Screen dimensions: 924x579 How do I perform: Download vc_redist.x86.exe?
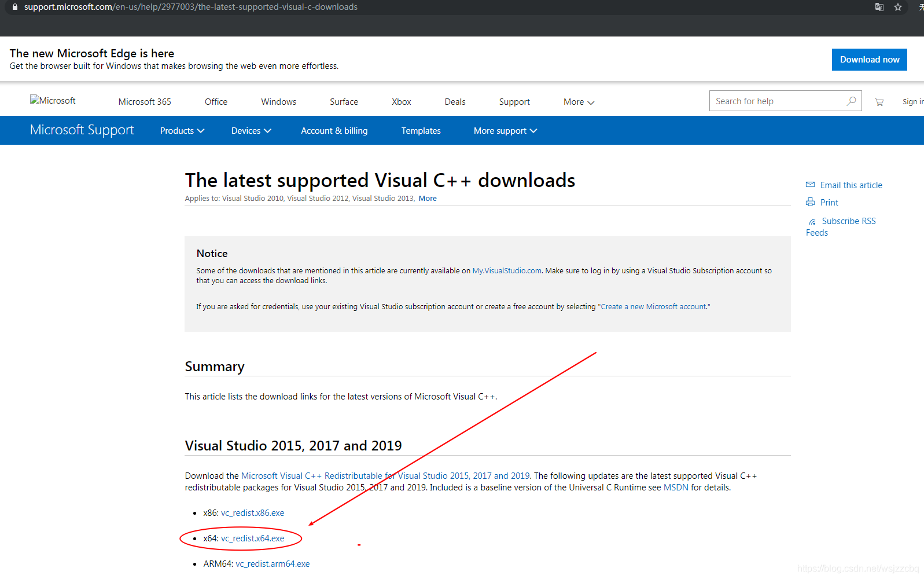[252, 513]
